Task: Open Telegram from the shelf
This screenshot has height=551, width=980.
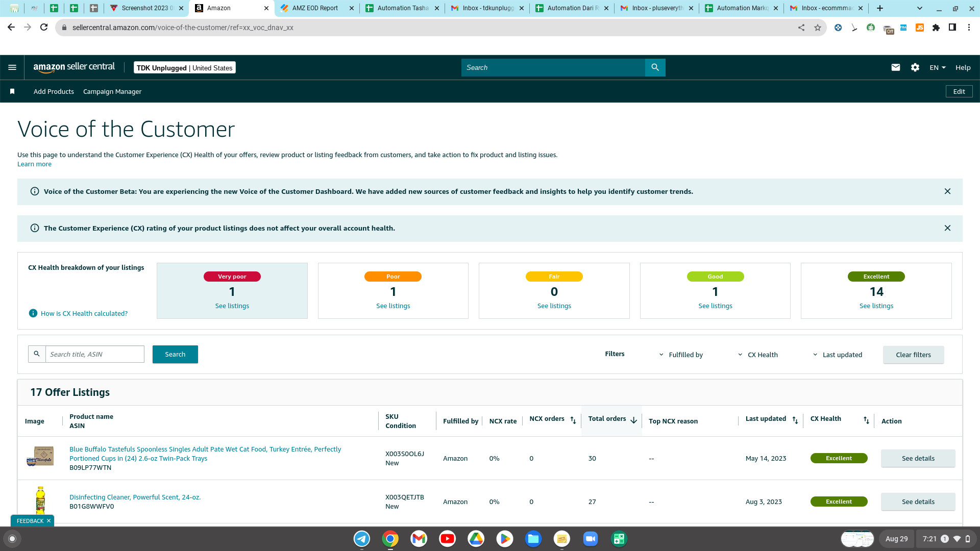Action: coord(362,539)
